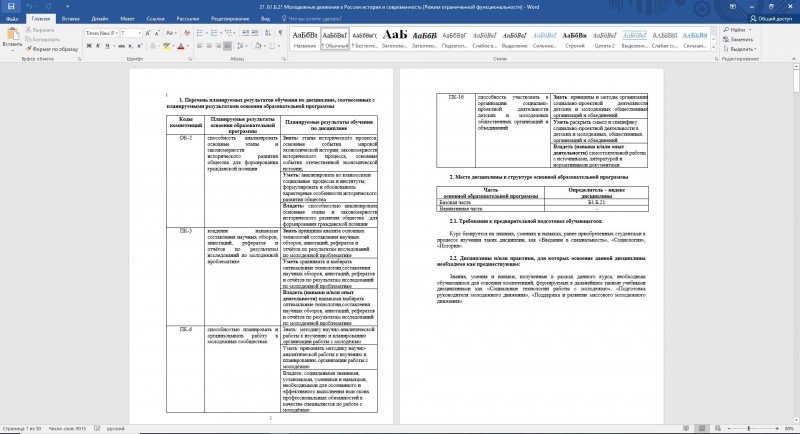Open the font color dropdown arrow
Viewport: 800px width, 434px height.
coord(187,46)
